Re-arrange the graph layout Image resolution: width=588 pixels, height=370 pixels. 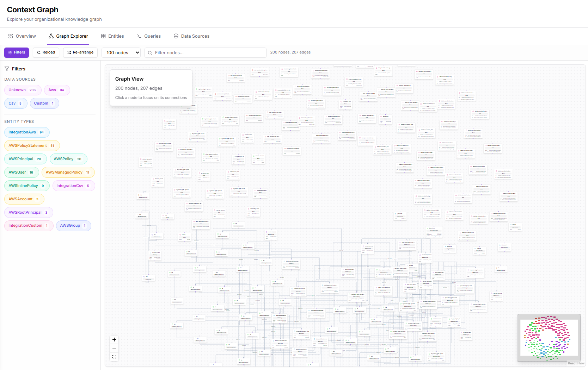[x=80, y=52]
